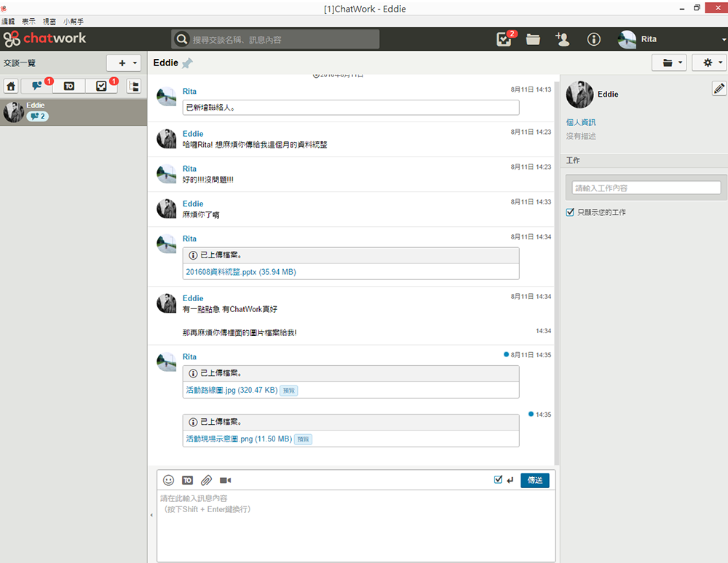Click Eddie's avatar on 14:33 message
Viewport: 728px width, 563px height.
(166, 209)
